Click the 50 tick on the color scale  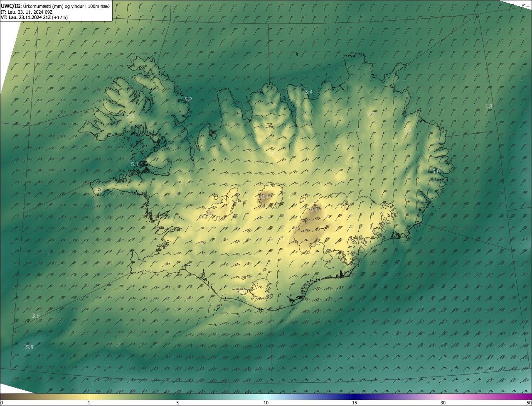529,403
